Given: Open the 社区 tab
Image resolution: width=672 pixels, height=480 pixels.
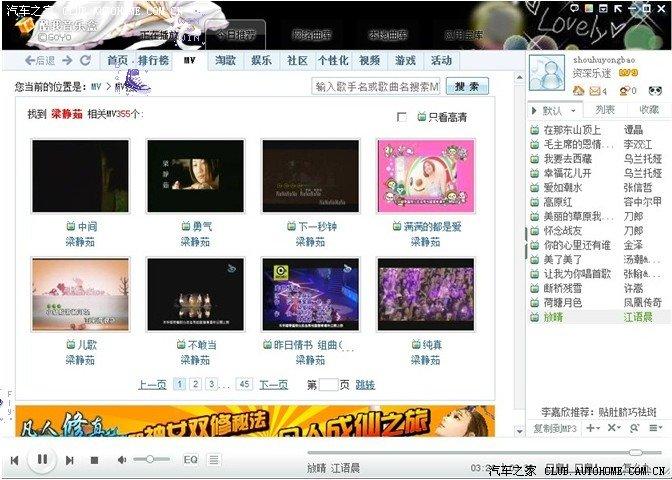Looking at the screenshot, I should (297, 61).
